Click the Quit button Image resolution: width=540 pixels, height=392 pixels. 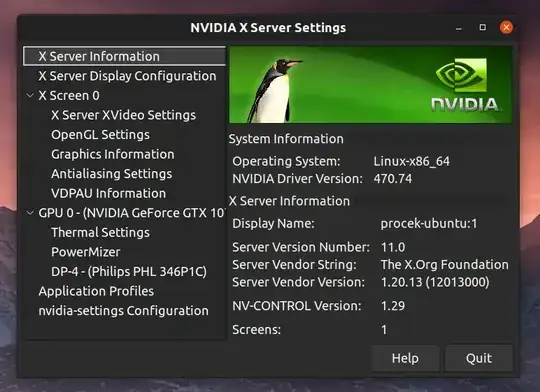click(x=479, y=358)
